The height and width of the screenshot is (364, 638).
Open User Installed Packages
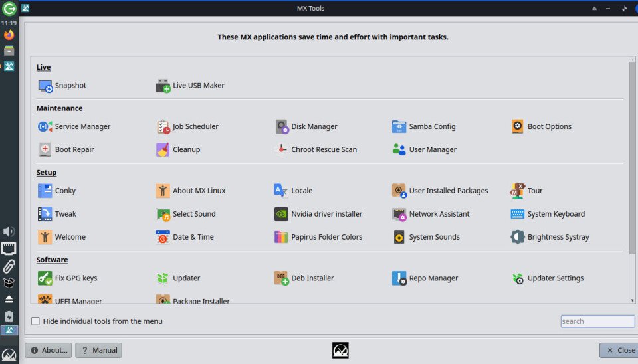click(440, 191)
